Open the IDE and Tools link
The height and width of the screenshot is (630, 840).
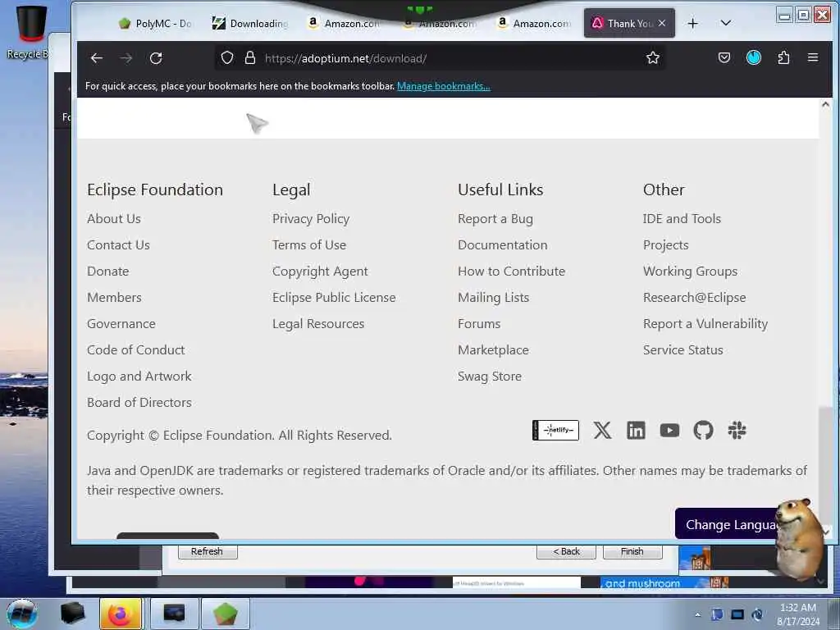(x=682, y=218)
